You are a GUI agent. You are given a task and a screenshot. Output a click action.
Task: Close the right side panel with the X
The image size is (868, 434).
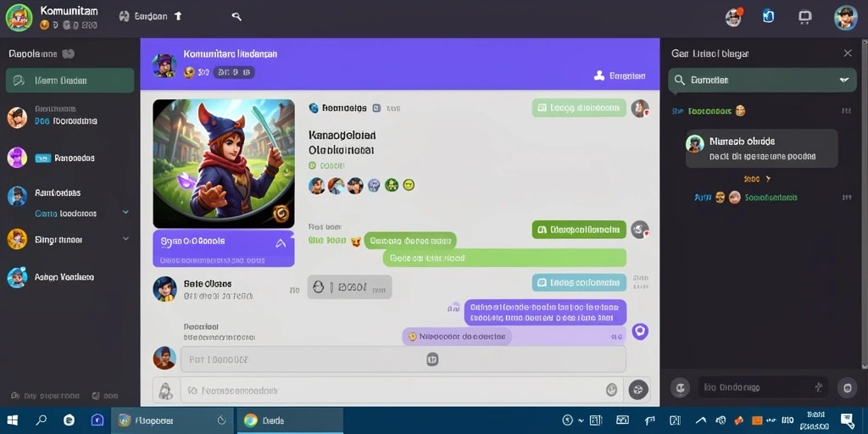[x=848, y=53]
